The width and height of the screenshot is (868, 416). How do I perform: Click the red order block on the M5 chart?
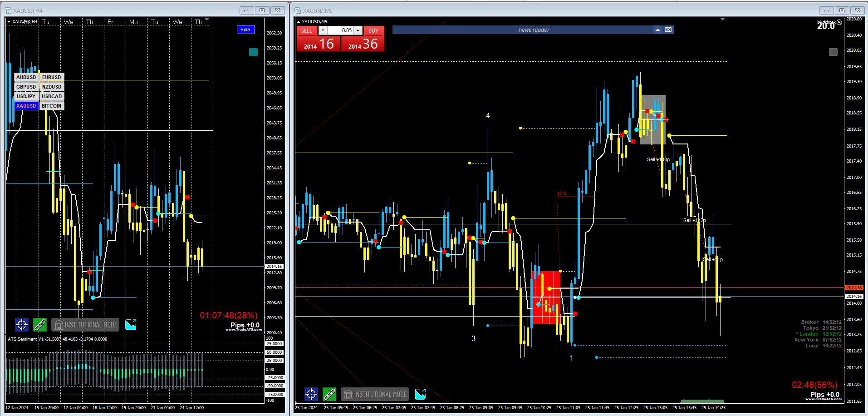546,297
